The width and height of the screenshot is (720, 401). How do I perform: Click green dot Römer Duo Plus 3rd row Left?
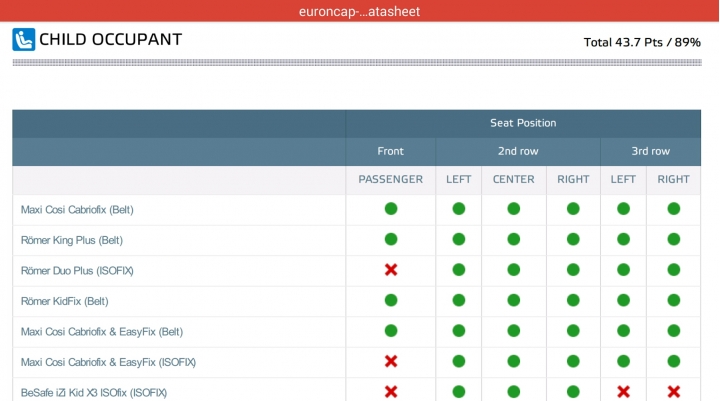623,270
